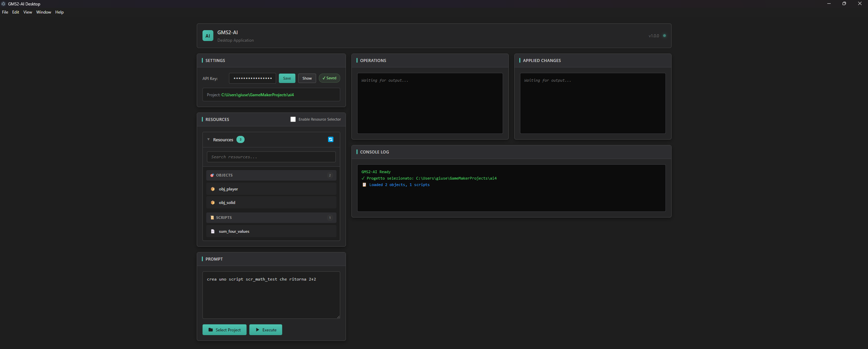Focus the API Key password field
The height and width of the screenshot is (349, 868).
pos(253,78)
